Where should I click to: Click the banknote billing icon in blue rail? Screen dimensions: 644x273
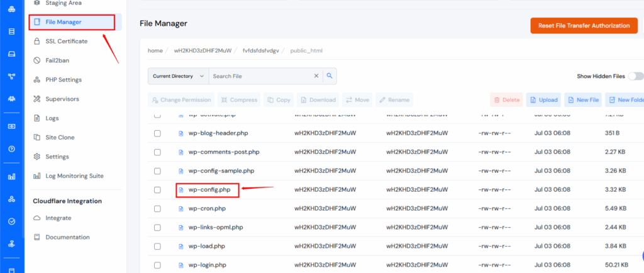12,126
